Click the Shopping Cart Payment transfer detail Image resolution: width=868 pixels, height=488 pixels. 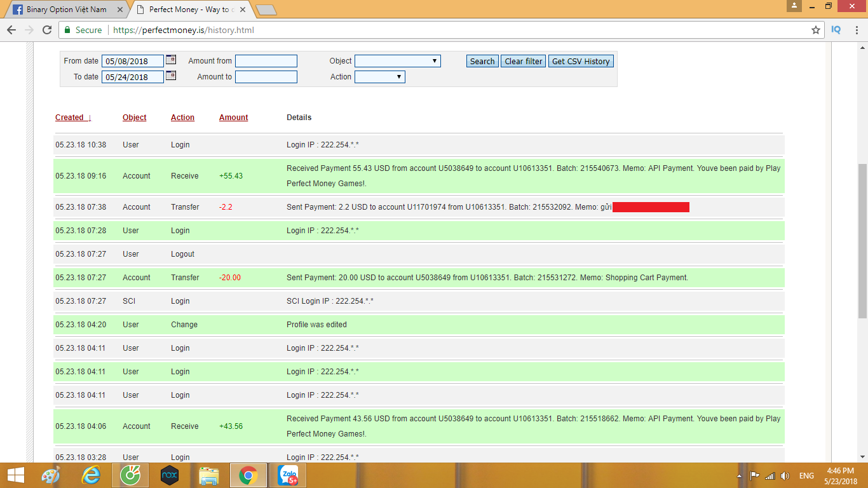tap(487, 278)
